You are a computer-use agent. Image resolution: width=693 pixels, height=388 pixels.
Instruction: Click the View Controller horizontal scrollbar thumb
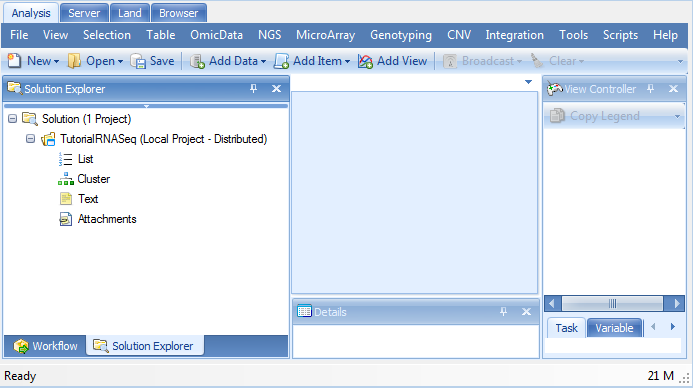click(612, 304)
